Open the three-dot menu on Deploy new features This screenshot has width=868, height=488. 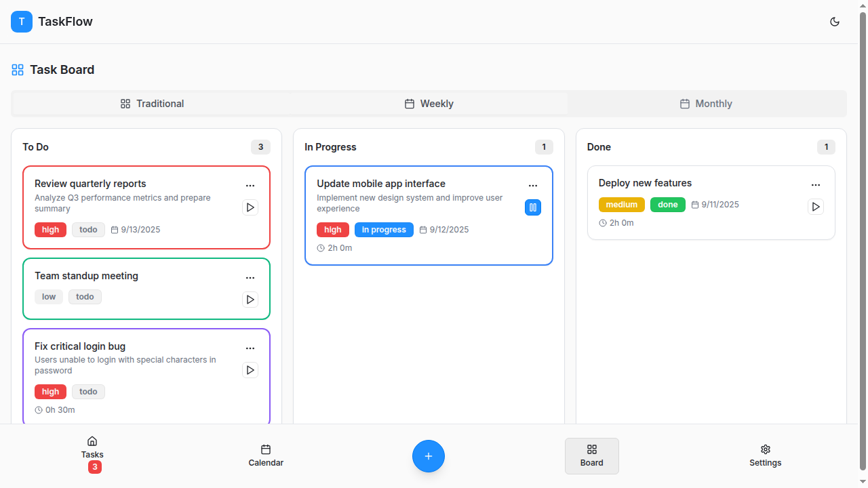[x=816, y=185]
